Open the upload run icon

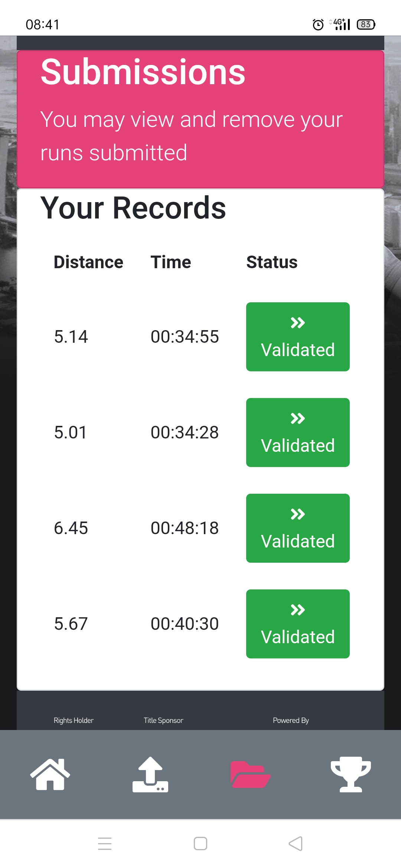[150, 774]
